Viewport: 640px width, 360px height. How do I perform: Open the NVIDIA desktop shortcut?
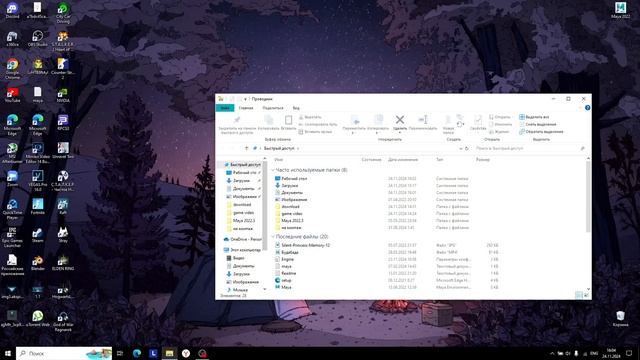click(63, 95)
